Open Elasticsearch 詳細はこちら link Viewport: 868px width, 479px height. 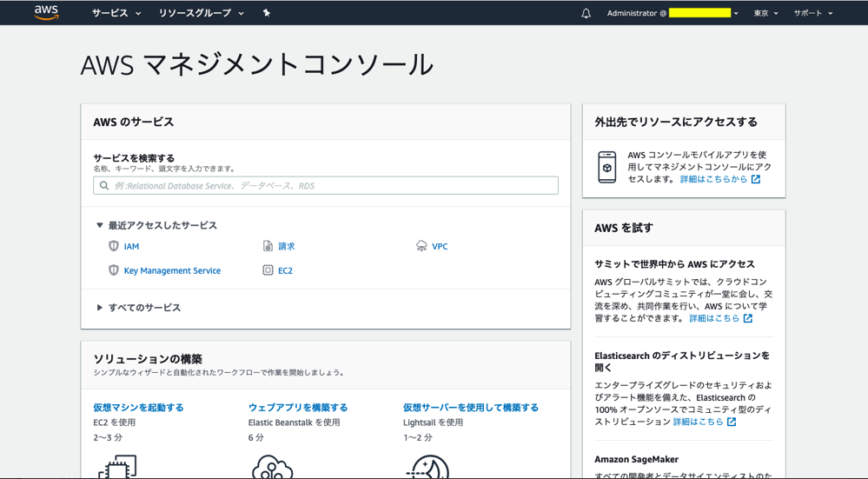pos(698,422)
